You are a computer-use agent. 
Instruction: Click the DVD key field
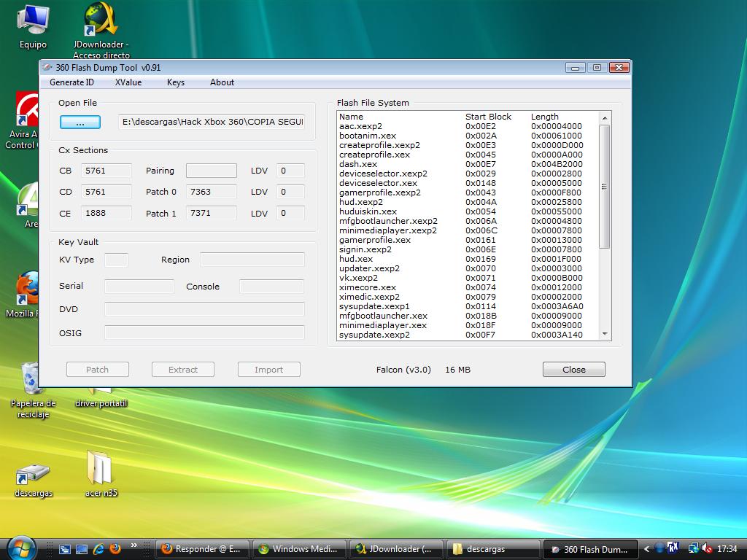tap(204, 309)
